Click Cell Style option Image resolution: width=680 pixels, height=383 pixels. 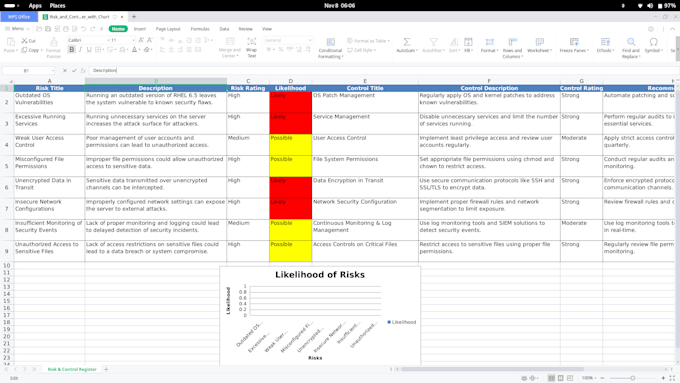coord(361,50)
